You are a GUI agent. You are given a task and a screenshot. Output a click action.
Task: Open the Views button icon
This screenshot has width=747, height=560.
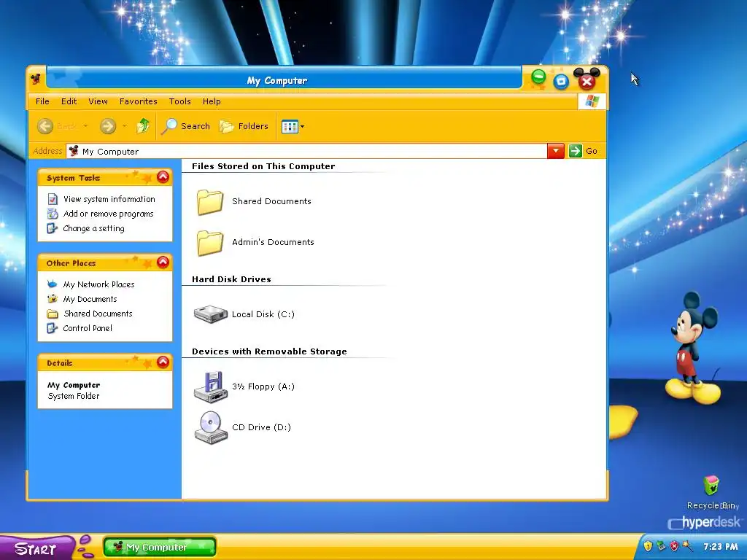point(290,127)
